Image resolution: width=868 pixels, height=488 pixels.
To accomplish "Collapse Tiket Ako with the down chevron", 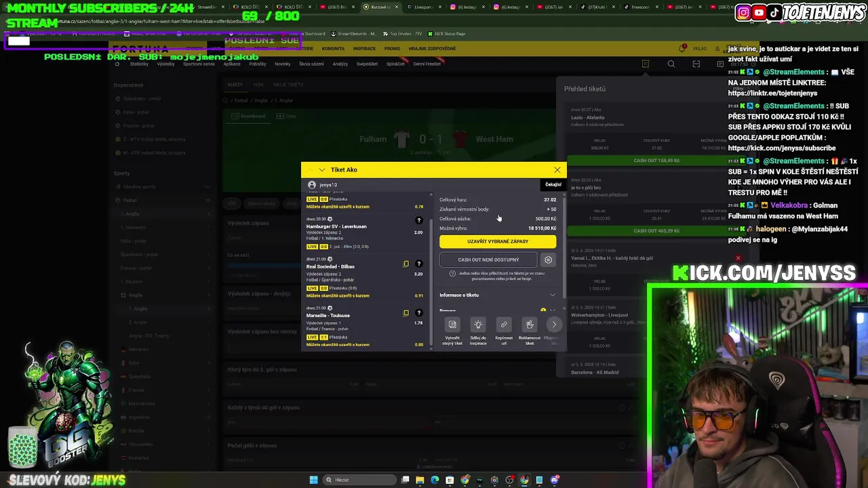I will 322,169.
